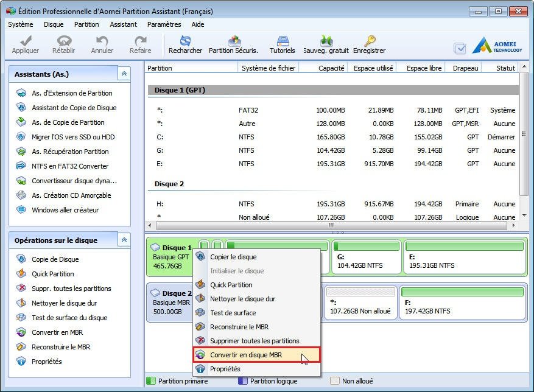Image resolution: width=534 pixels, height=392 pixels.
Task: Select Quick Partition in sidebar operations
Action: point(45,274)
